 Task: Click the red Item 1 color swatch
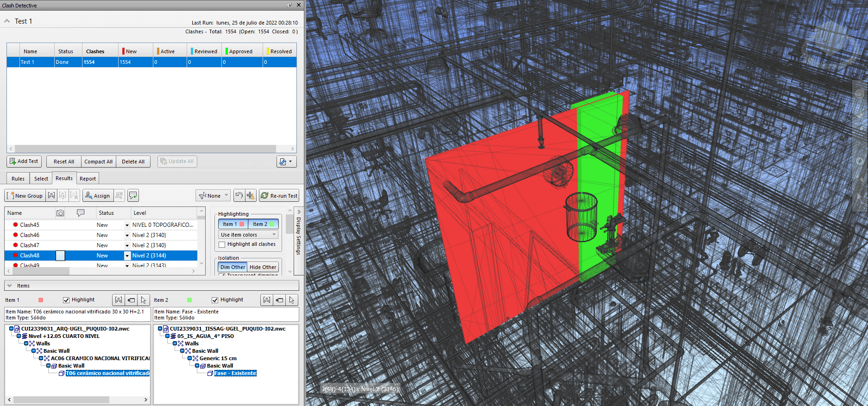coord(41,300)
